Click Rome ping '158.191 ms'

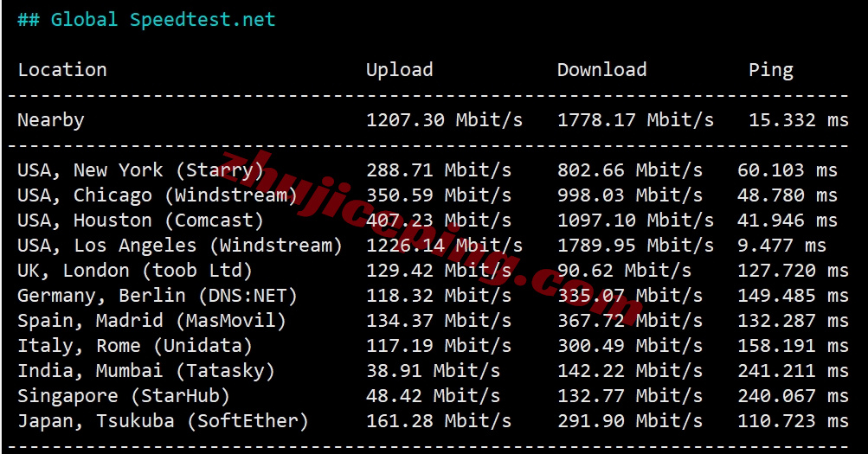[793, 346]
